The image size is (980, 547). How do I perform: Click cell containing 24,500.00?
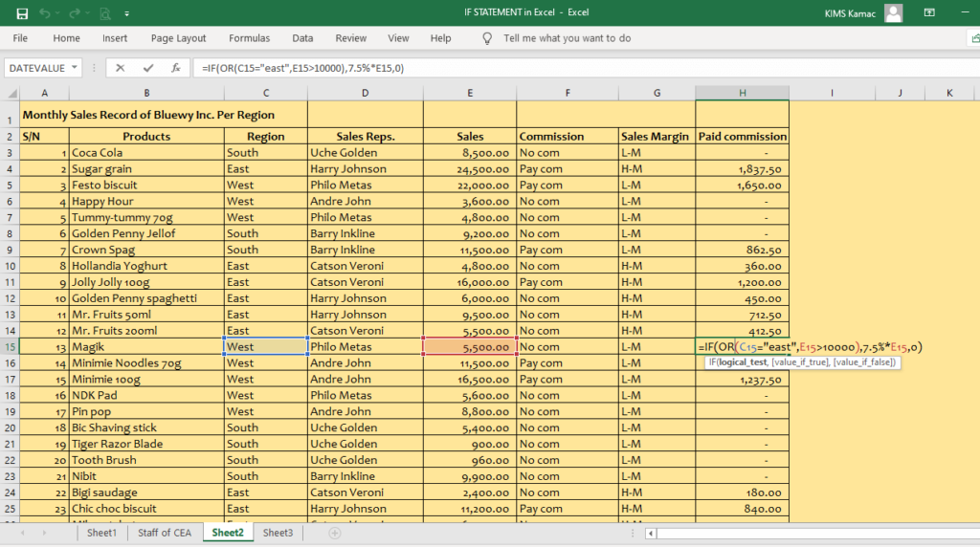click(470, 168)
